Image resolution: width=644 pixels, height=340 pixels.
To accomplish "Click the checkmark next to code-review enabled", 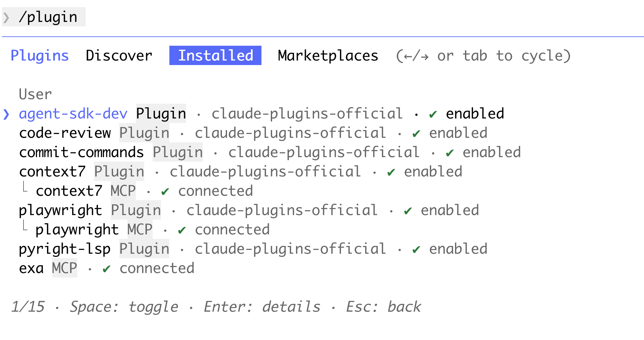I will pyautogui.click(x=416, y=134).
